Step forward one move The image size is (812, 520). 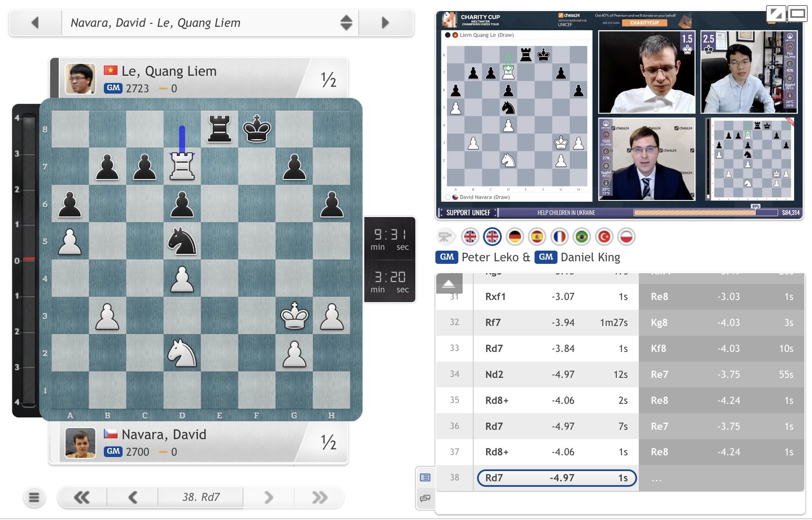click(x=268, y=497)
